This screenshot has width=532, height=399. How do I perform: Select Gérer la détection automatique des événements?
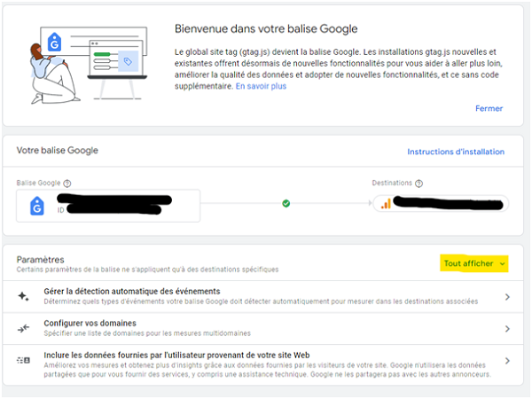click(132, 292)
